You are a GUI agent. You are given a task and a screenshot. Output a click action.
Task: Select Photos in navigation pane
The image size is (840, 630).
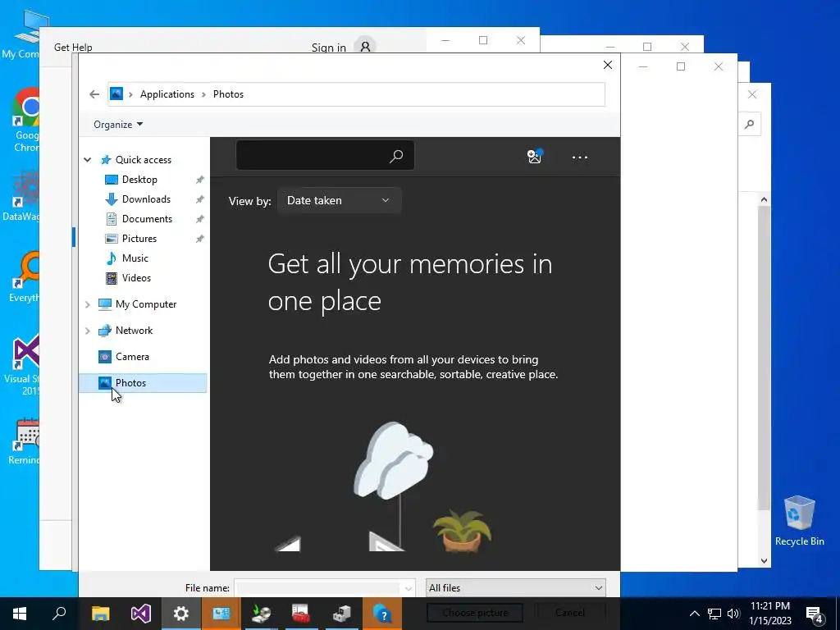143,383
